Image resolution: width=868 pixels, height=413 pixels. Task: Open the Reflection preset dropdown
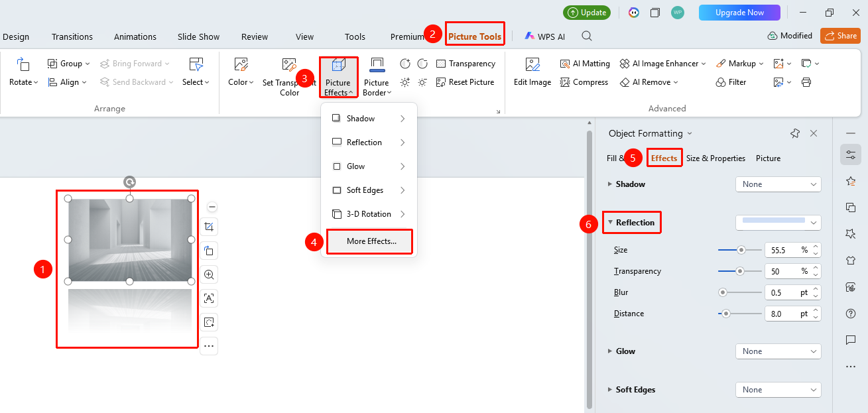tap(778, 223)
